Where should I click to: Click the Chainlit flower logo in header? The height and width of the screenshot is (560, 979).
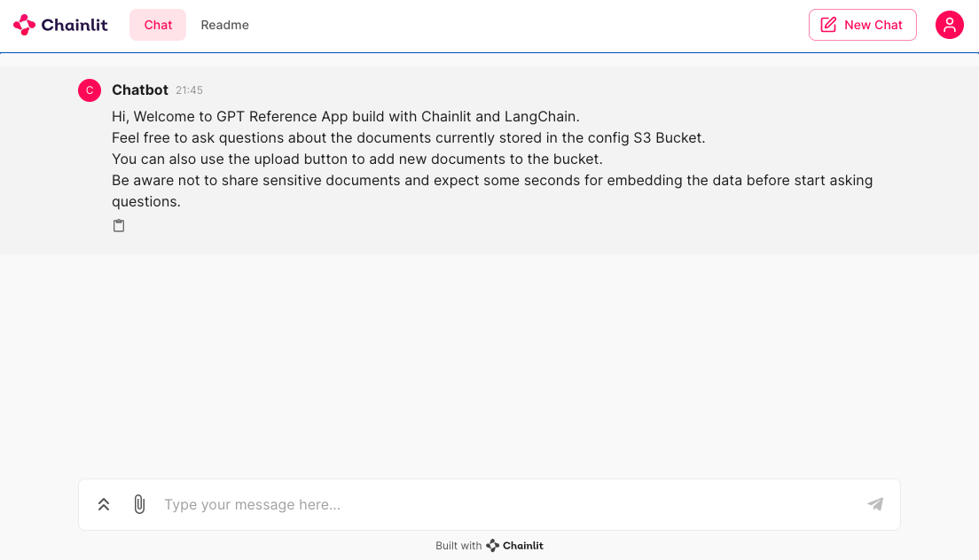click(x=24, y=25)
